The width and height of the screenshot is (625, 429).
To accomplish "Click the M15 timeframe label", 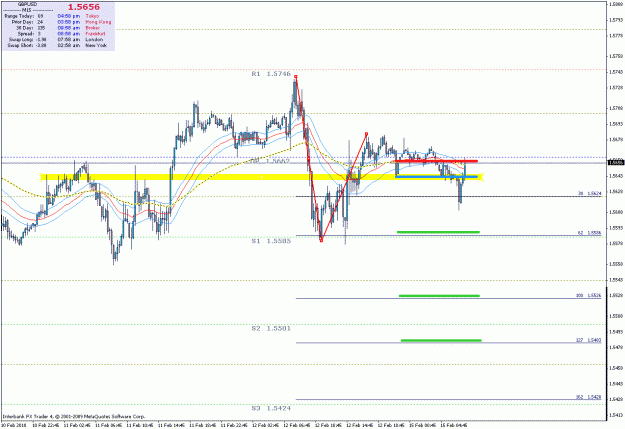I will [27, 10].
